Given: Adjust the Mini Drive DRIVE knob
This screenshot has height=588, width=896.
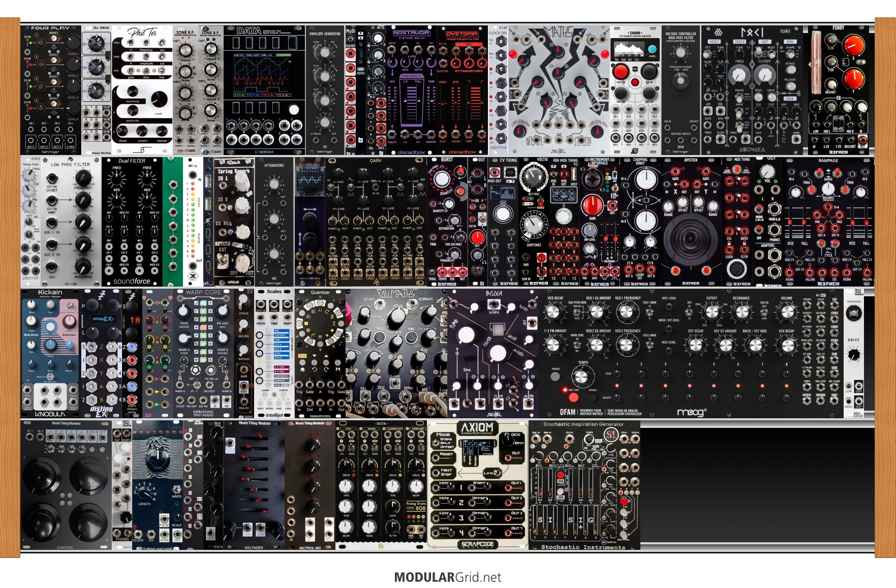Looking at the screenshot, I should click(854, 354).
